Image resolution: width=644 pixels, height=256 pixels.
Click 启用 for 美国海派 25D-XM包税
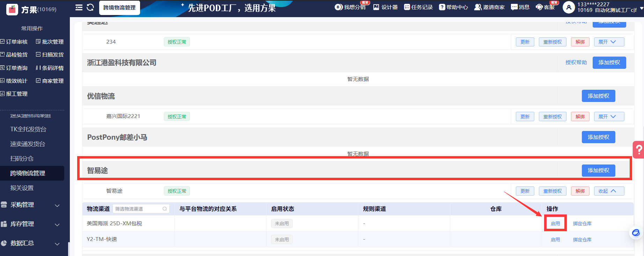(x=555, y=224)
